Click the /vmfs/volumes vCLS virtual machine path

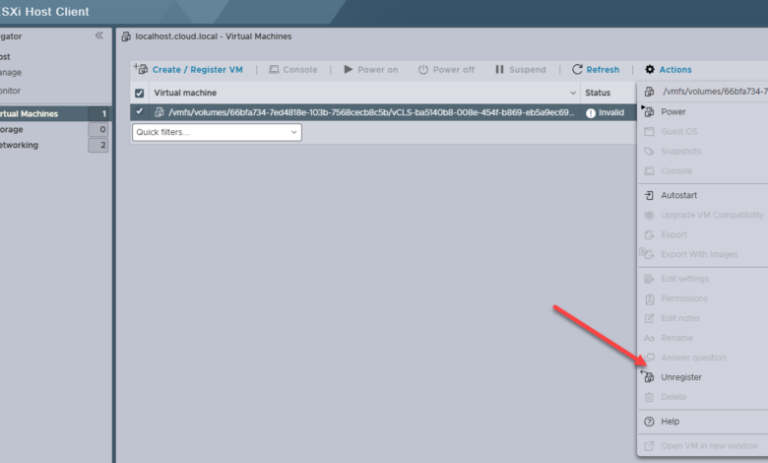371,112
